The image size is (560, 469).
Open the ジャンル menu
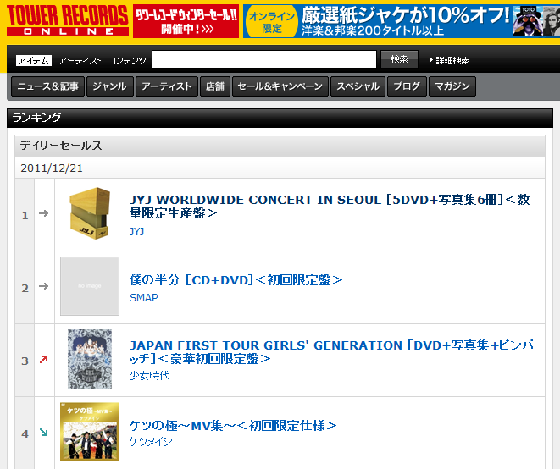[110, 86]
